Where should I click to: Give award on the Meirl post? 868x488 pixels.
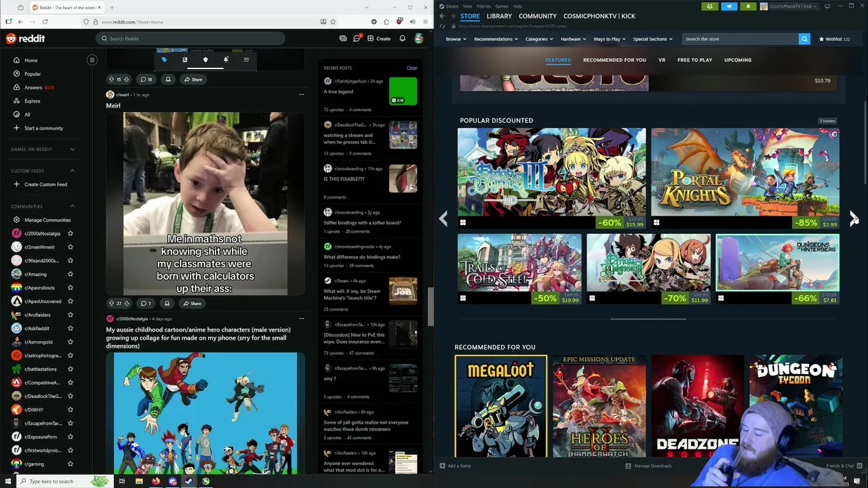point(167,303)
